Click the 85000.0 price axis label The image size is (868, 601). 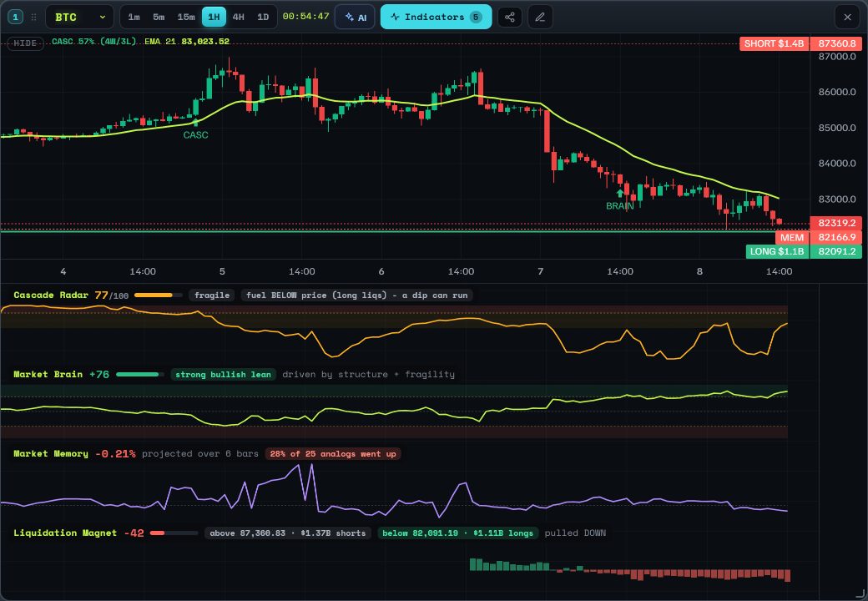point(837,128)
